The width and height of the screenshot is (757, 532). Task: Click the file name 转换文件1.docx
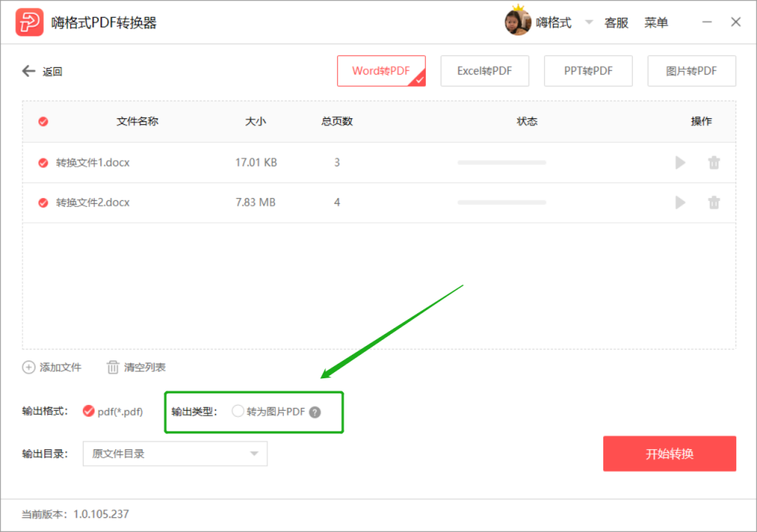(92, 163)
